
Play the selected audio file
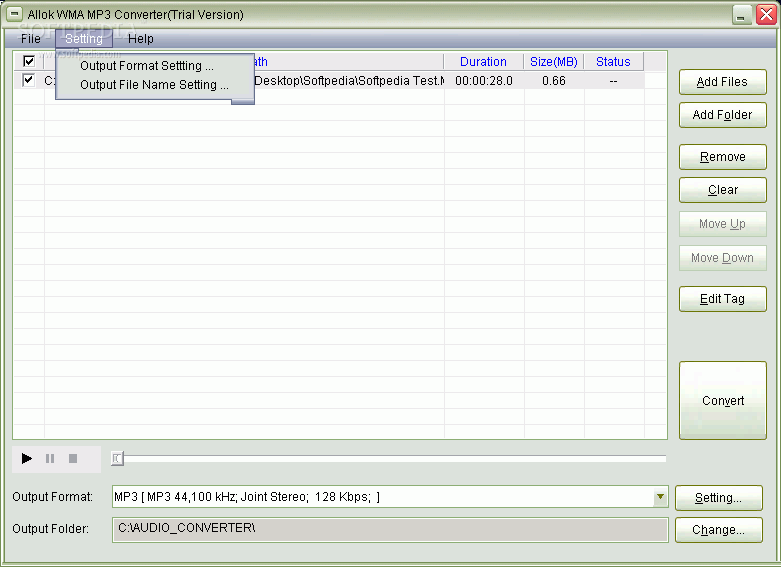point(27,458)
